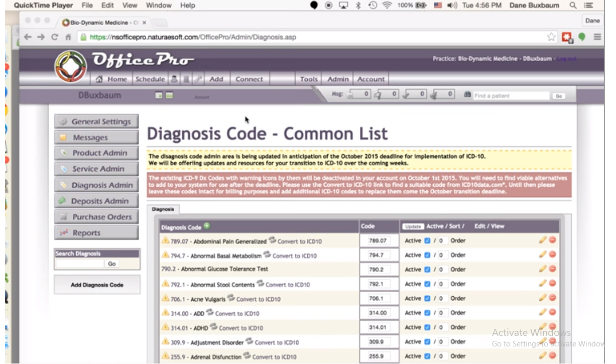Click the Update button in the table header
616x364 pixels.
click(413, 226)
